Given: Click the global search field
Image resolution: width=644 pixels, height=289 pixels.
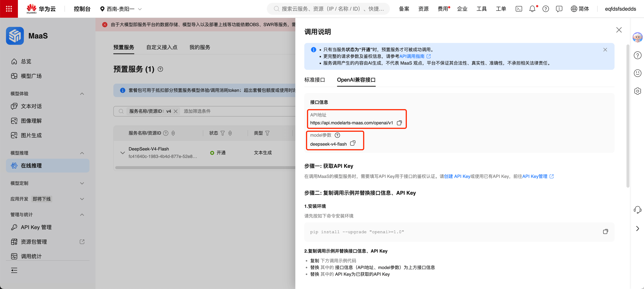Looking at the screenshot, I should click(x=328, y=9).
